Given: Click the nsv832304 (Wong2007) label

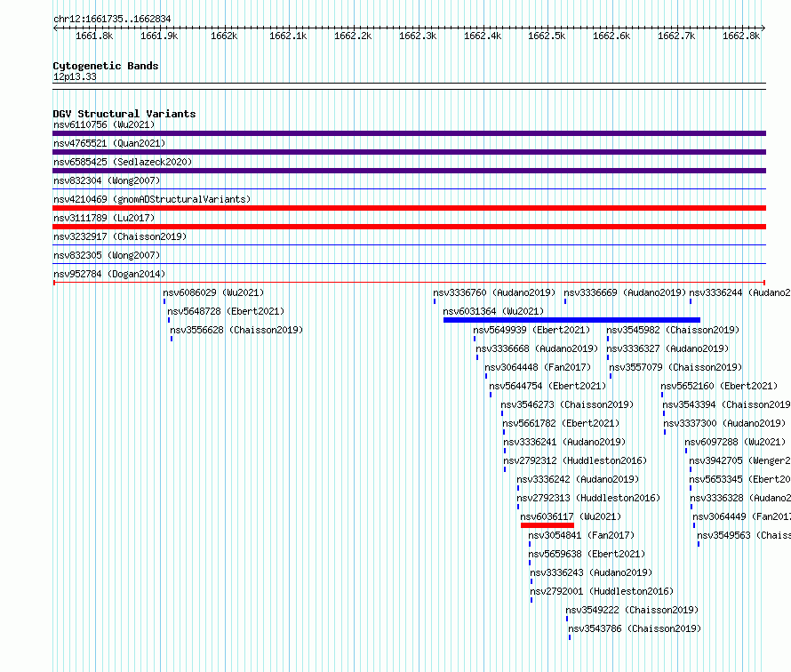Looking at the screenshot, I should point(107,180).
